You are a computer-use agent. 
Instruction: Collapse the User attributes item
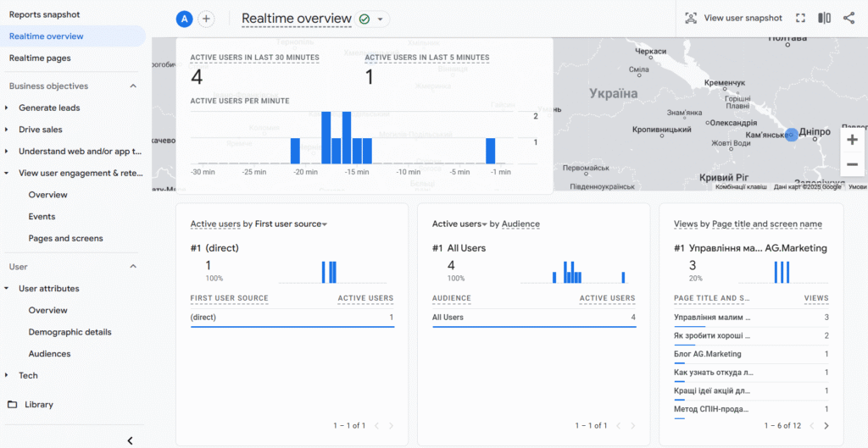point(7,289)
